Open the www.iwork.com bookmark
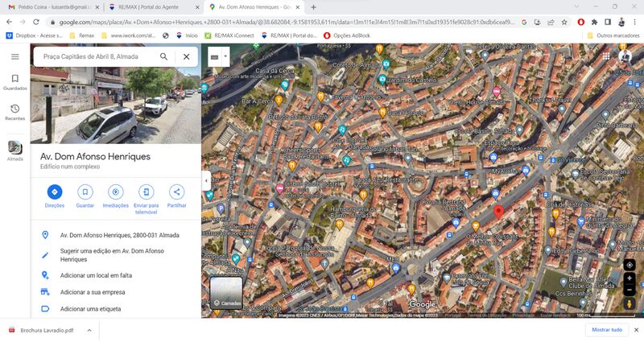This screenshot has width=644, height=342. (x=128, y=35)
